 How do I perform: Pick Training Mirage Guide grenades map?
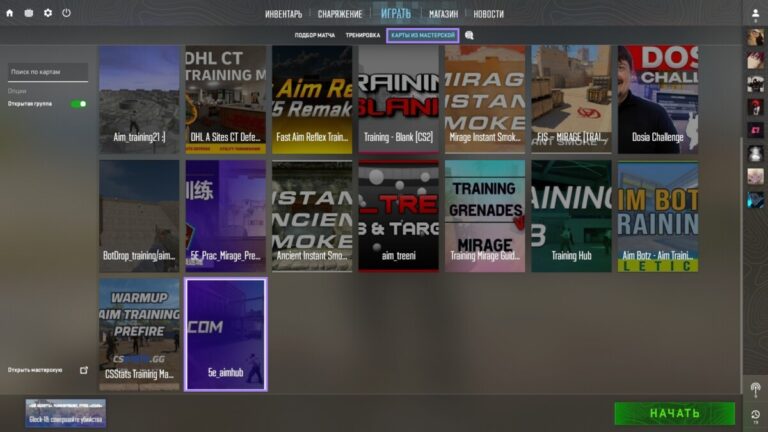pyautogui.click(x=485, y=216)
